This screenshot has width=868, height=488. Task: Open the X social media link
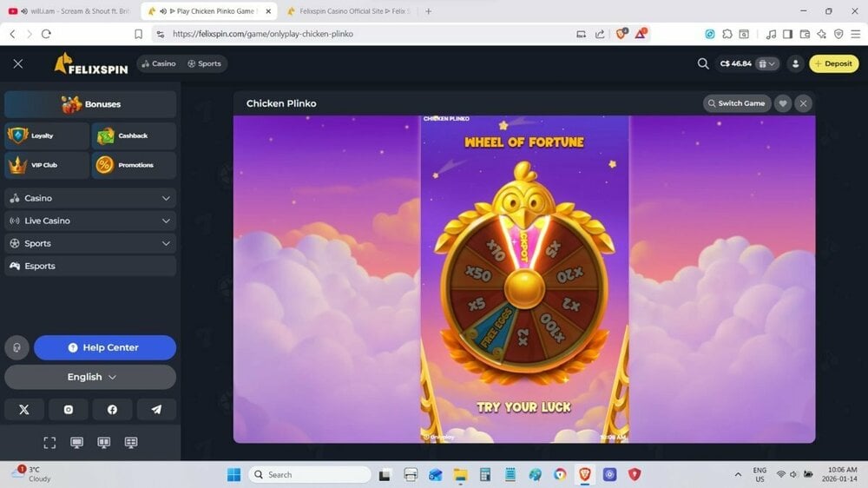(24, 410)
